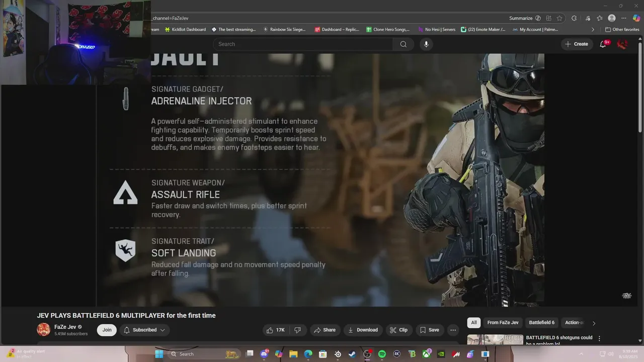Start voice search with the microphone icon

click(426, 44)
